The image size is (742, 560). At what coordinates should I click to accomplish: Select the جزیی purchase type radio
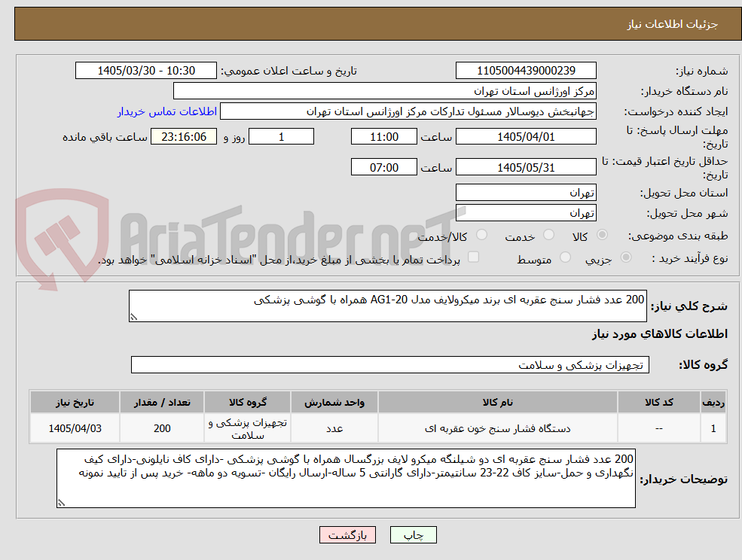(x=625, y=257)
